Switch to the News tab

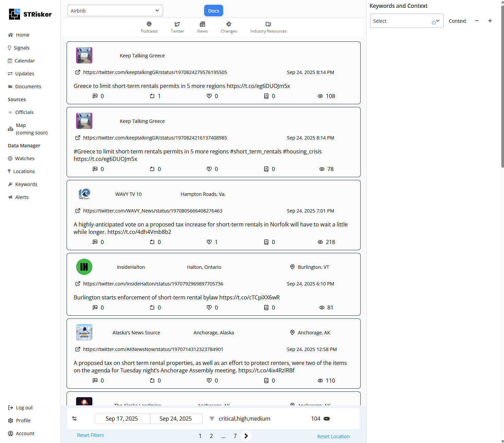click(202, 27)
